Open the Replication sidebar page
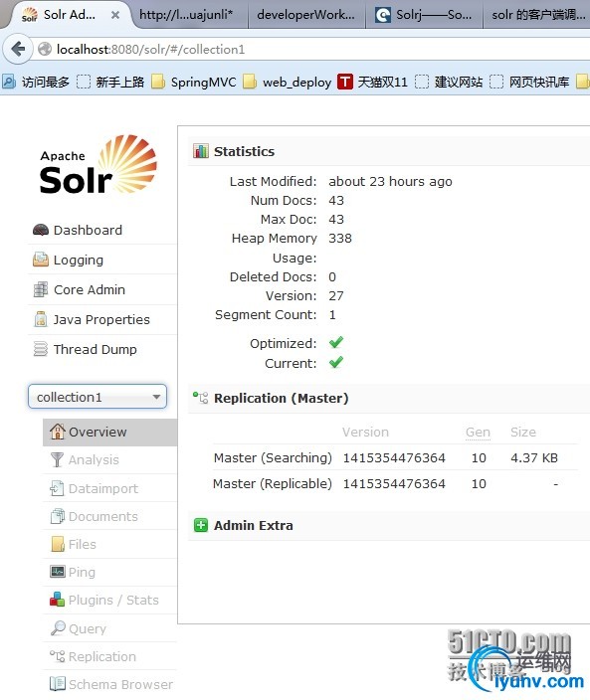Screen dimensions: 590x700 coord(102,656)
